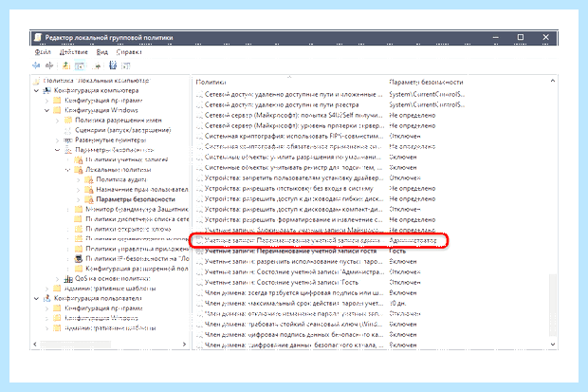Image resolution: width=588 pixels, height=392 pixels.
Task: Click icon of 'Учетные записи: Состояние учетной записи Гость'
Action: tap(199, 282)
